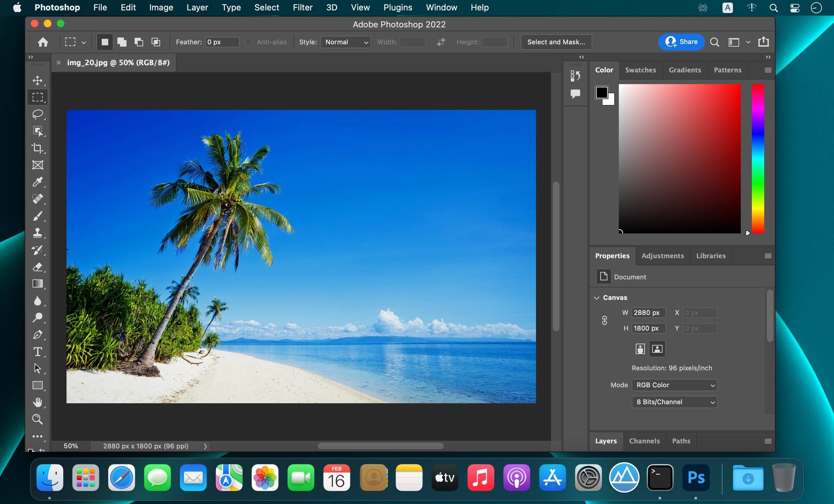The width and height of the screenshot is (834, 504).
Task: Select the Clone Stamp tool
Action: pyautogui.click(x=37, y=232)
